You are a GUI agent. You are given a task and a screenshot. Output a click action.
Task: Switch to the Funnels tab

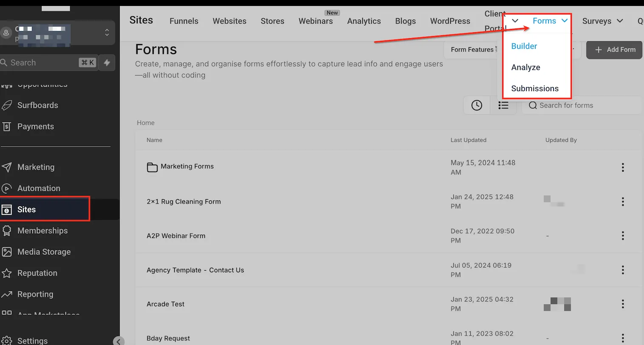184,21
